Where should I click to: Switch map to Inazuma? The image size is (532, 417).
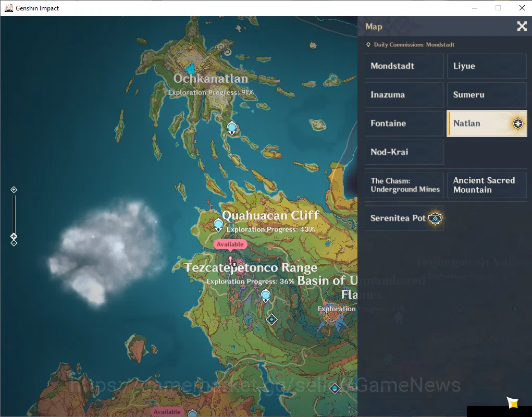coord(404,95)
